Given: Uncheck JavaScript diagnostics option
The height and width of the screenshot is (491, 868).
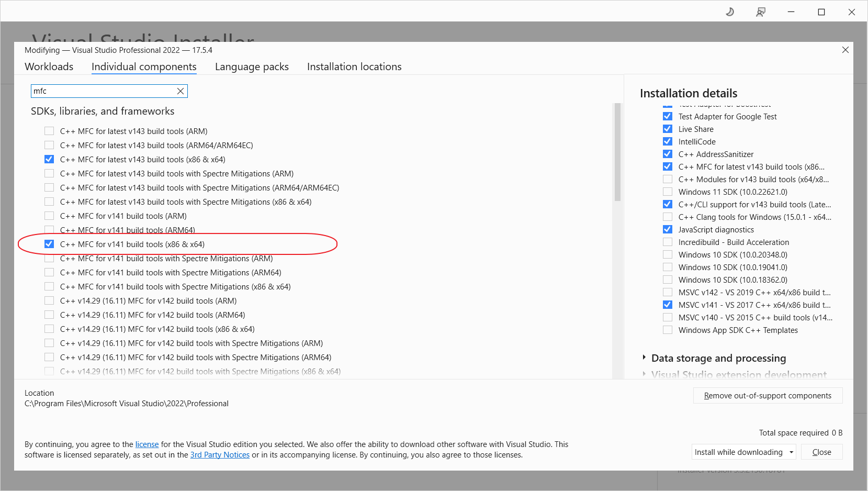Looking at the screenshot, I should click(668, 229).
